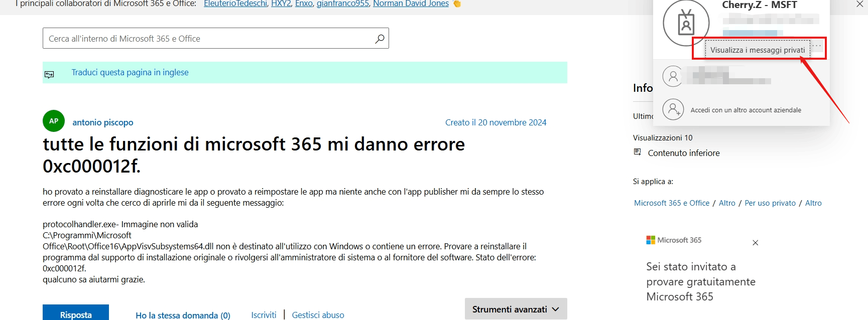Viewport: 868px width, 320px height.
Task: Close the Microsoft 365 promo card
Action: [755, 243]
